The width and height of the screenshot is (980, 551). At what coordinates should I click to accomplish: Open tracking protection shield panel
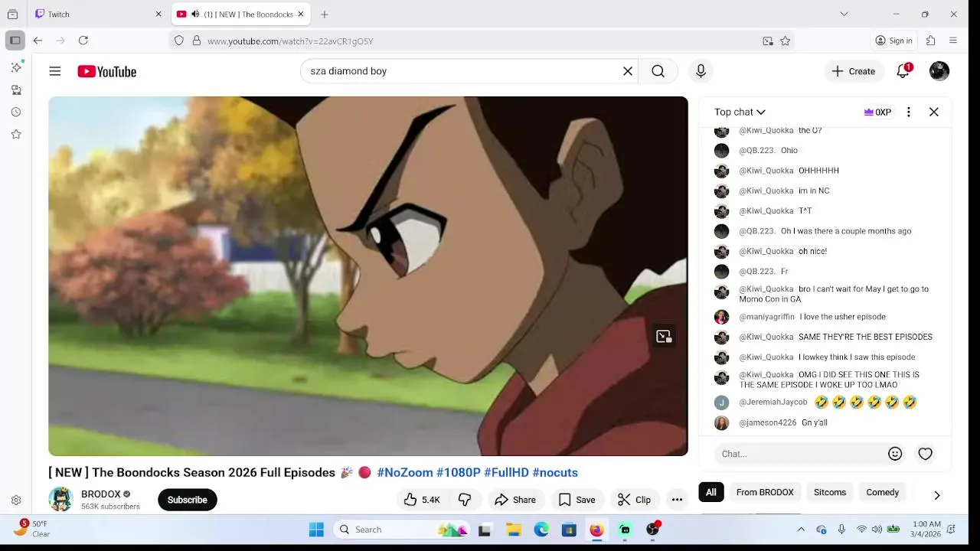[x=179, y=41]
